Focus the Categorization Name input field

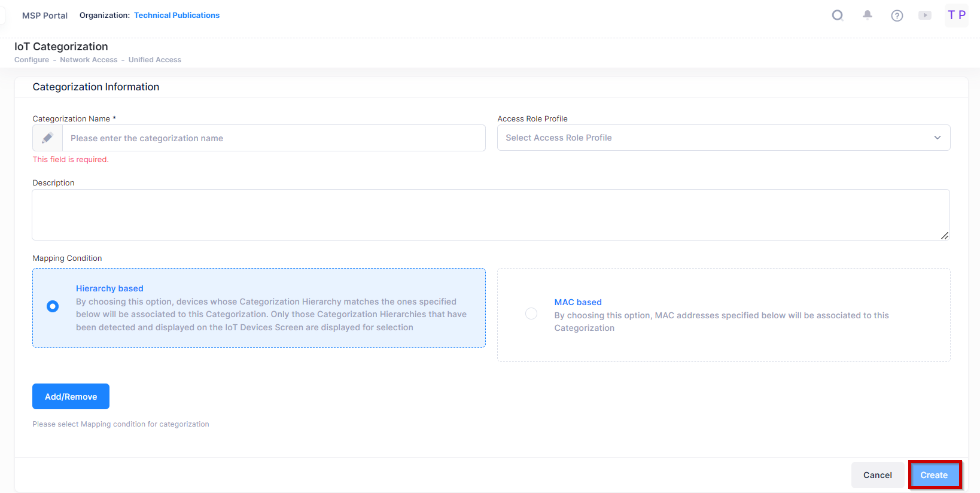click(x=273, y=138)
